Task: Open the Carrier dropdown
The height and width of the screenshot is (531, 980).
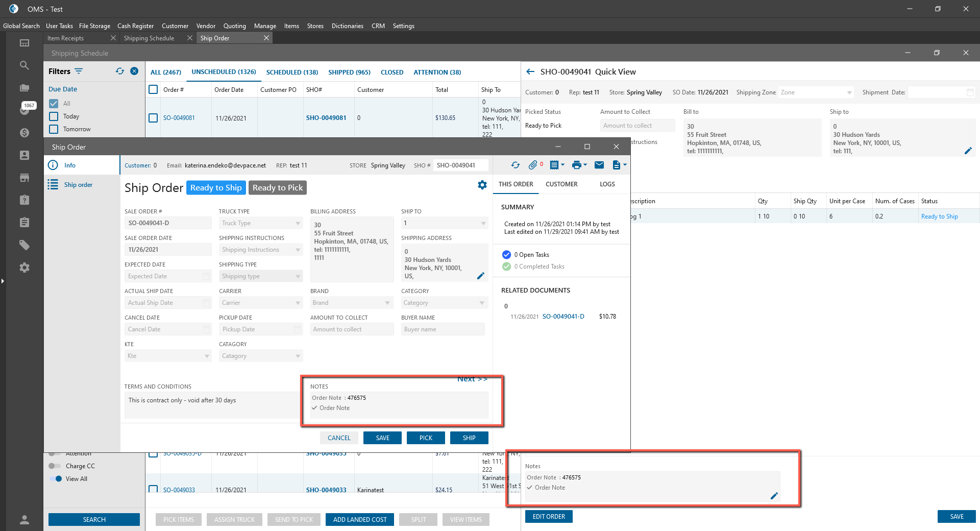Action: [298, 303]
